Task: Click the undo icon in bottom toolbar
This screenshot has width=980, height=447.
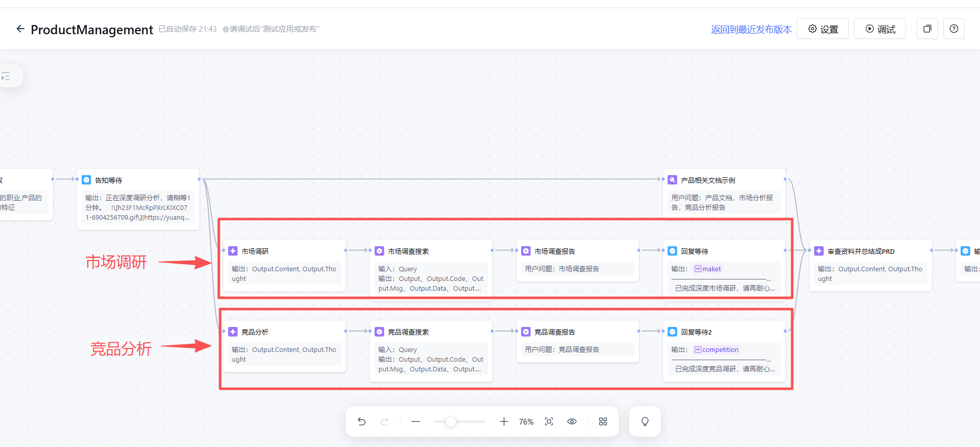Action: pyautogui.click(x=362, y=421)
